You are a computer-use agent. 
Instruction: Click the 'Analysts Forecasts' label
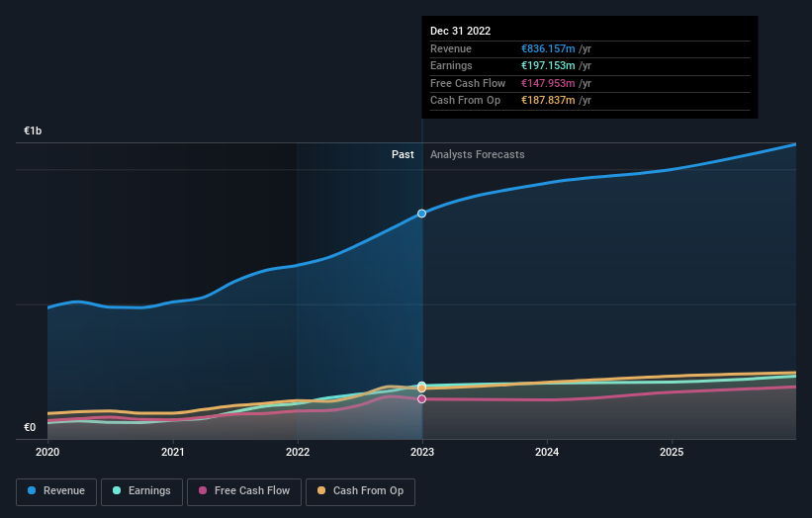477,154
